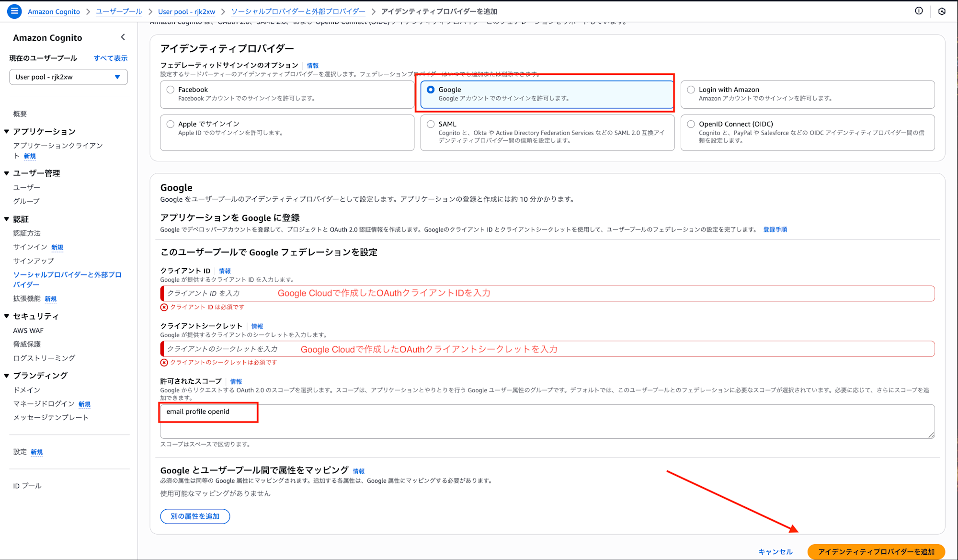Click 情報 link next to 許可されたスコープ

tap(236, 382)
